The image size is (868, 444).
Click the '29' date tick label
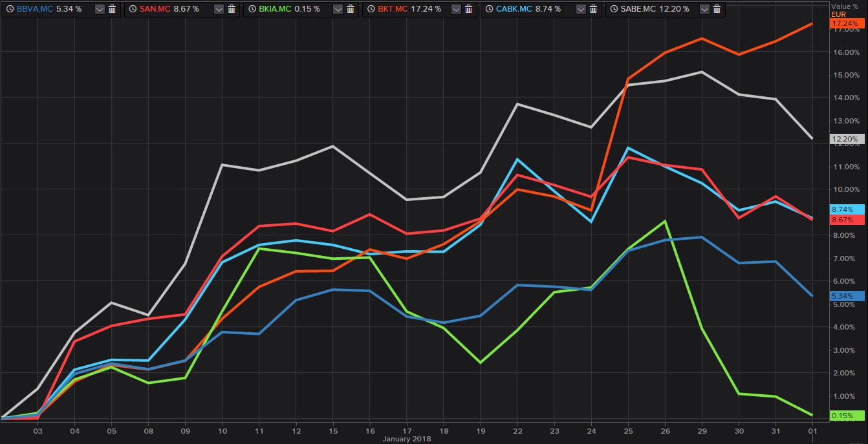click(702, 430)
